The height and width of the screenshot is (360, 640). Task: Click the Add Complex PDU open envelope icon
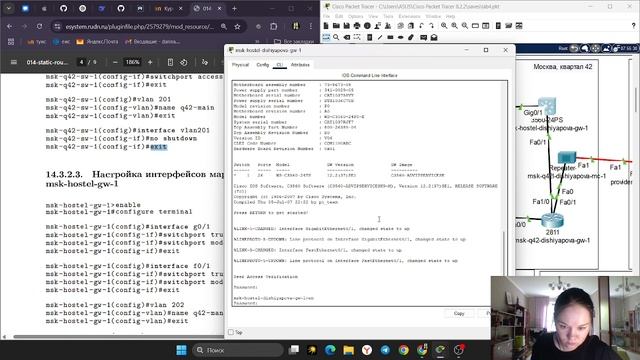click(x=434, y=38)
